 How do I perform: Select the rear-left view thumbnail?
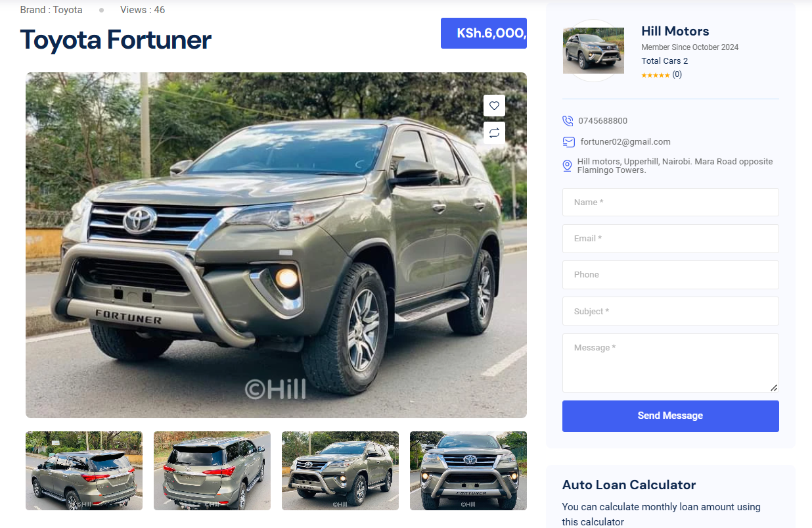pos(84,471)
